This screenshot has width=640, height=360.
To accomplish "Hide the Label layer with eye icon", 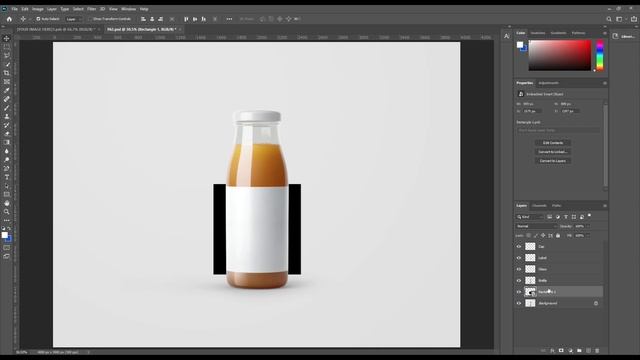I will (x=519, y=258).
